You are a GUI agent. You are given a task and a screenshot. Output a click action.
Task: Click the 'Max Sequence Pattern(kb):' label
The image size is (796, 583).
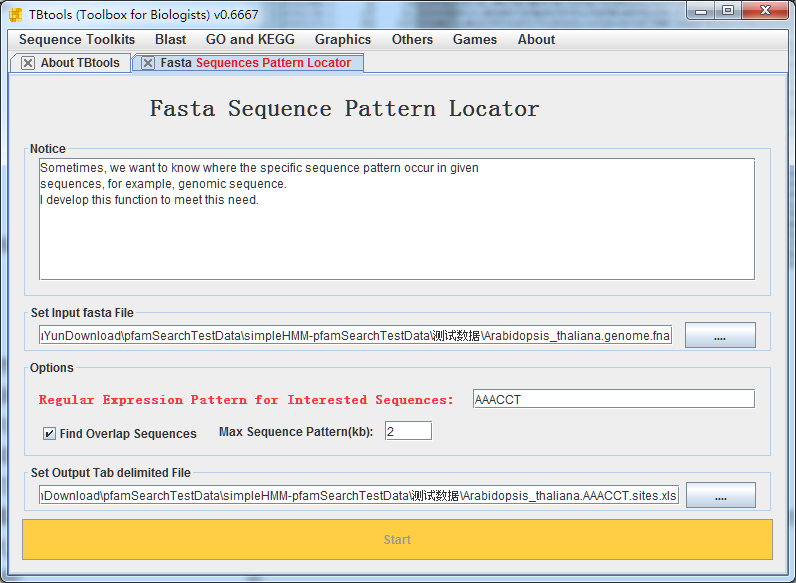296,432
